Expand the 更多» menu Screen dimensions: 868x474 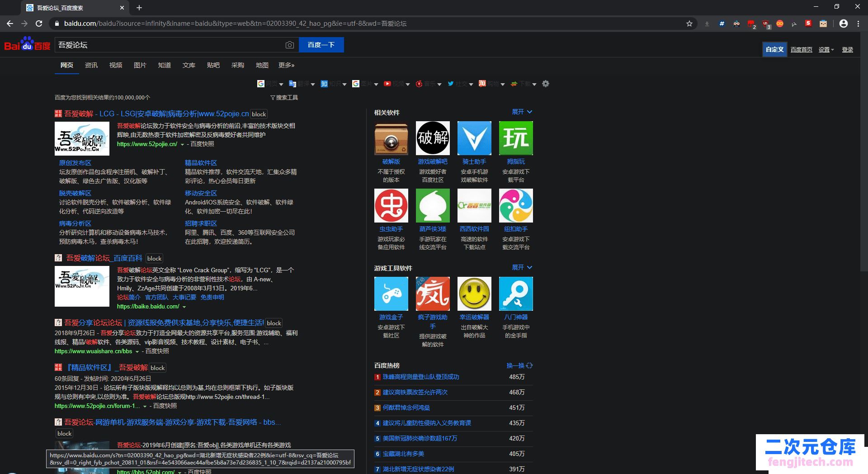(287, 65)
